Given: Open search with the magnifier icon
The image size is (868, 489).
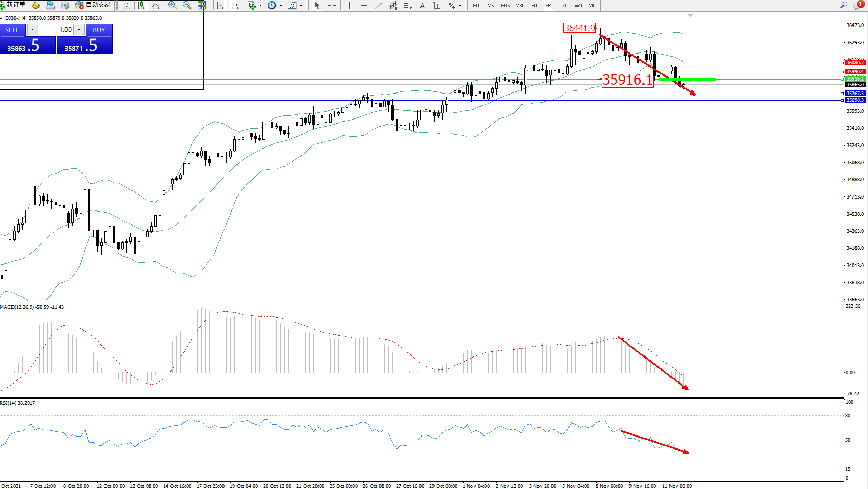Looking at the screenshot, I should (x=844, y=5).
